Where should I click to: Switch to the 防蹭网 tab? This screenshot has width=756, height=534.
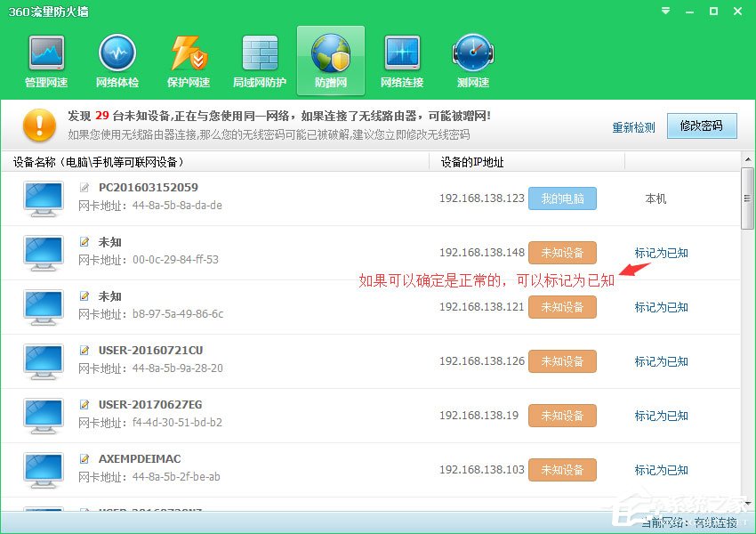(x=330, y=59)
